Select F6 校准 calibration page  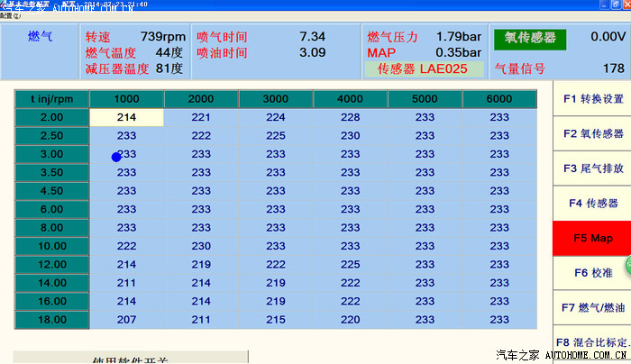pos(591,272)
